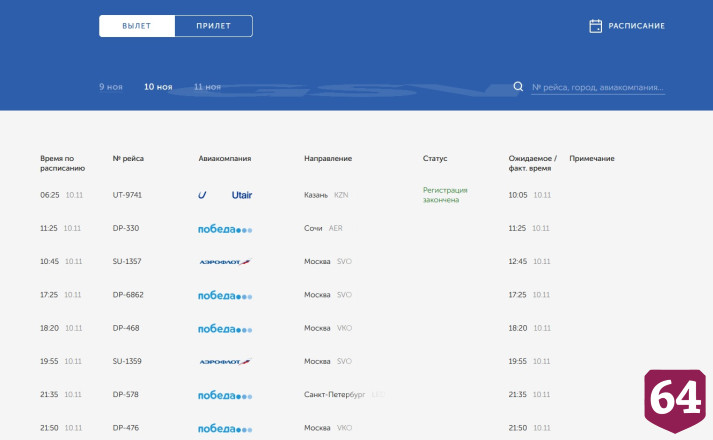
Task: Click scheduled time 06:25
Action: click(x=50, y=195)
